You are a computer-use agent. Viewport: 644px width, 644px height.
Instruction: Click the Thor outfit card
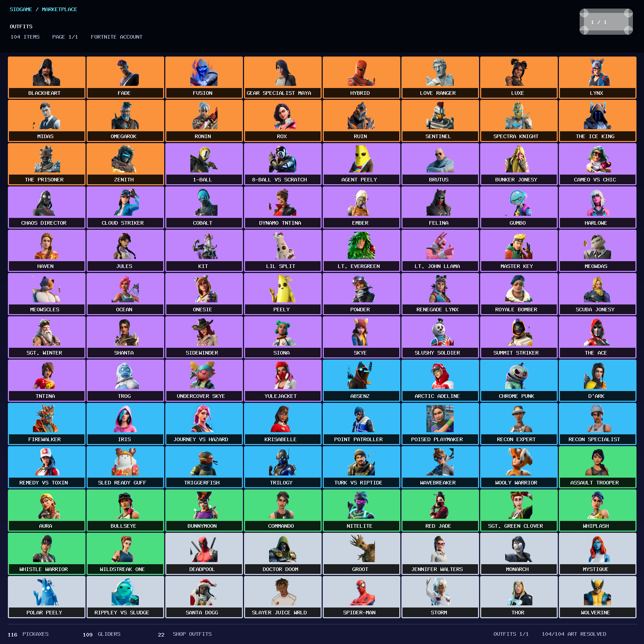click(x=519, y=597)
